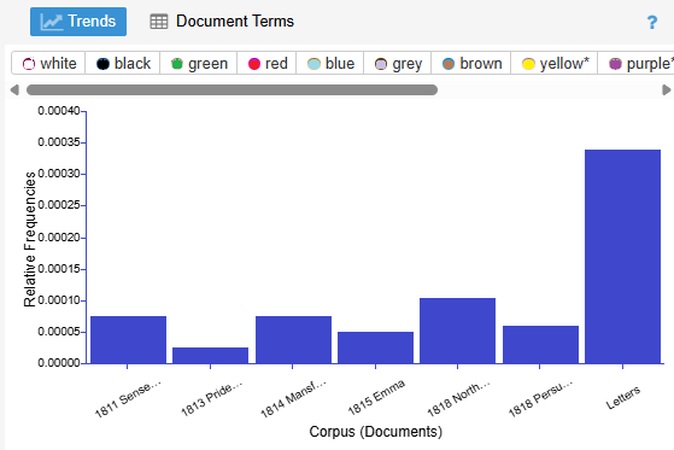Click the red color dot in legend

(x=254, y=64)
